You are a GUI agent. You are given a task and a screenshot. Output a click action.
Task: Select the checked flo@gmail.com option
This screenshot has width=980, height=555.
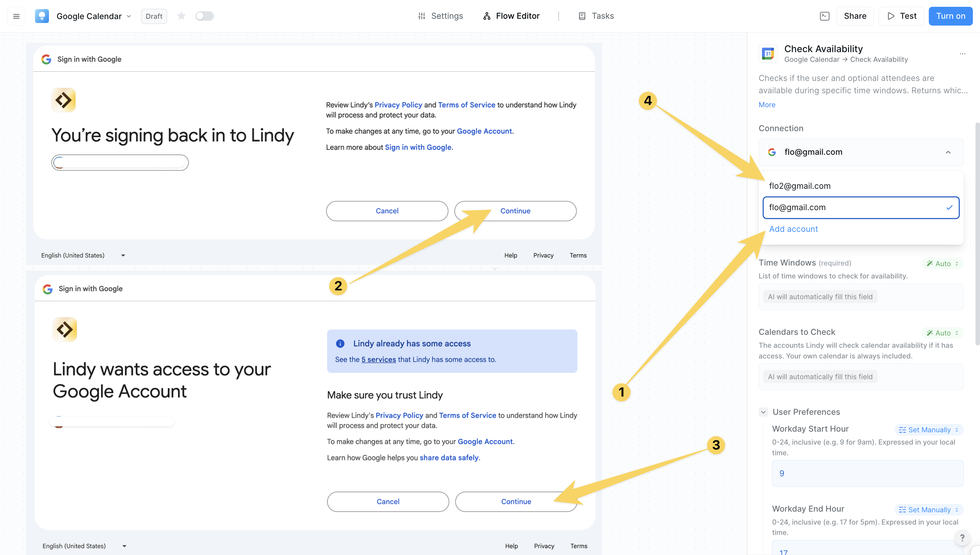click(861, 207)
